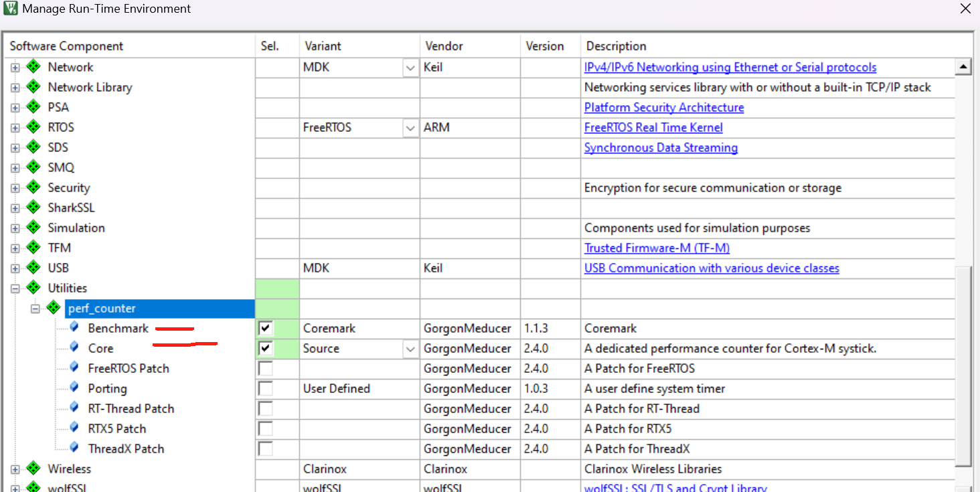This screenshot has width=980, height=492.
Task: Enable the RTX5 Patch checkbox
Action: [266, 428]
